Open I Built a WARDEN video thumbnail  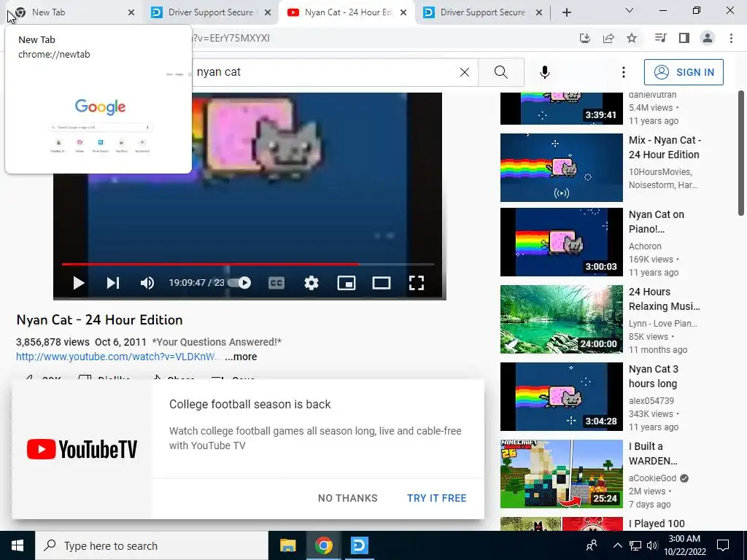561,474
